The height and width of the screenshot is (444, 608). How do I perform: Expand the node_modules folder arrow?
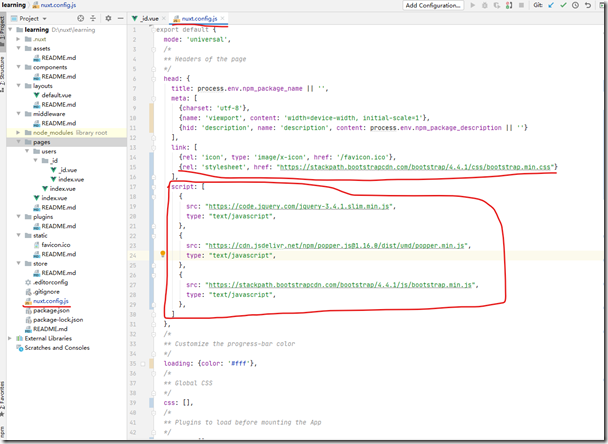point(18,133)
